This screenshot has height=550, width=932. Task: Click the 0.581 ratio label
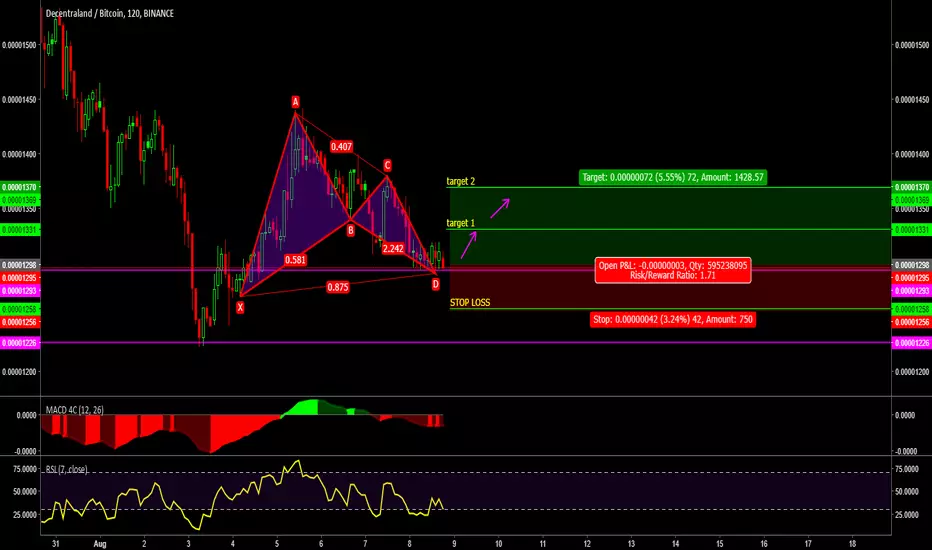(295, 260)
